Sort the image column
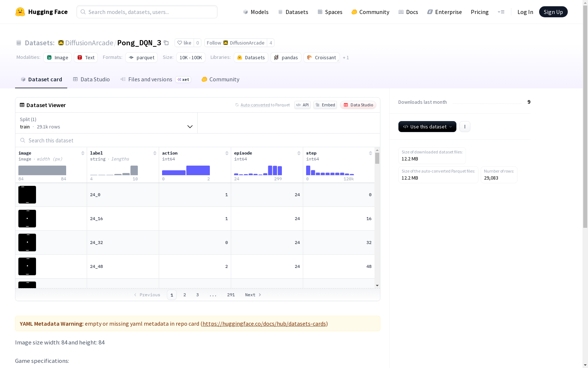Viewport: 588px width, 368px height. (83, 153)
